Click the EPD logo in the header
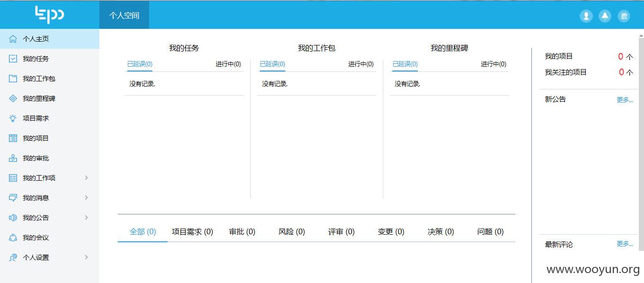The height and width of the screenshot is (283, 644). point(49,15)
